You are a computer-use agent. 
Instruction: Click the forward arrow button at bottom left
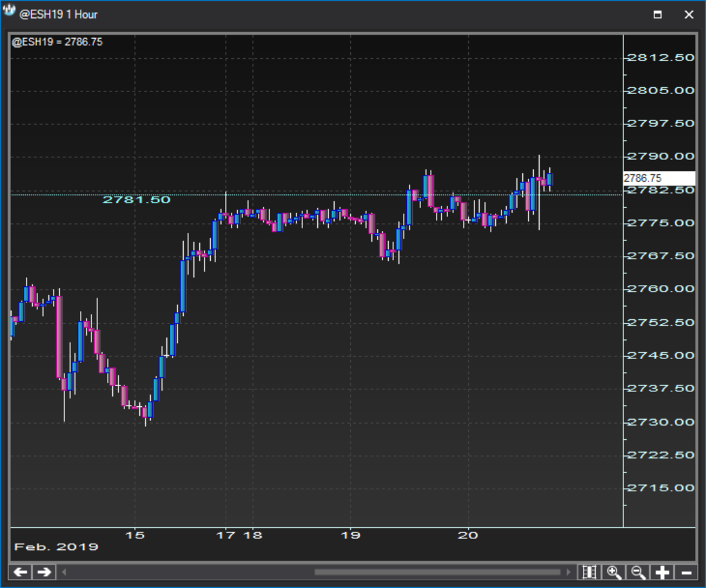tap(44, 573)
